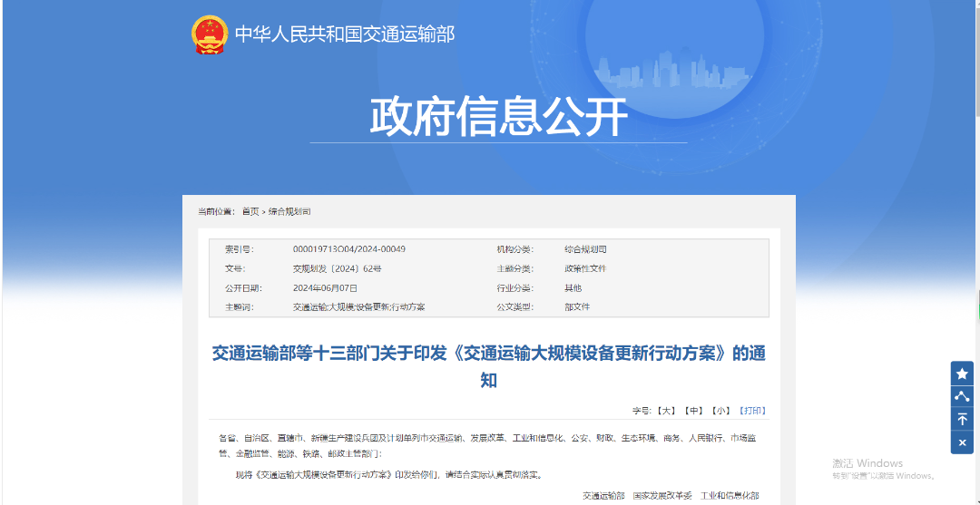Viewport: 980px width, 505px height.
Task: Click the 打印 print link
Action: [752, 411]
